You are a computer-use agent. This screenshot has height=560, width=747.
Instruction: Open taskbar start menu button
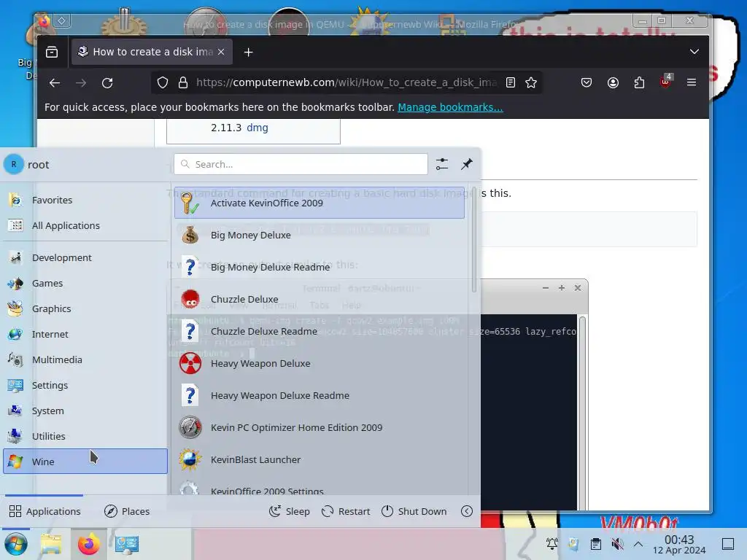[x=16, y=544]
